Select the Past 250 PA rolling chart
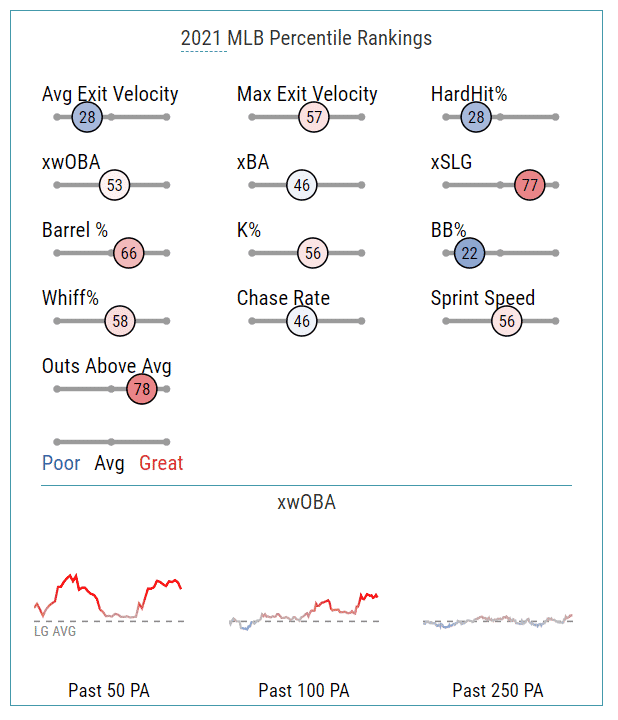Image resolution: width=618 pixels, height=720 pixels. [498, 621]
